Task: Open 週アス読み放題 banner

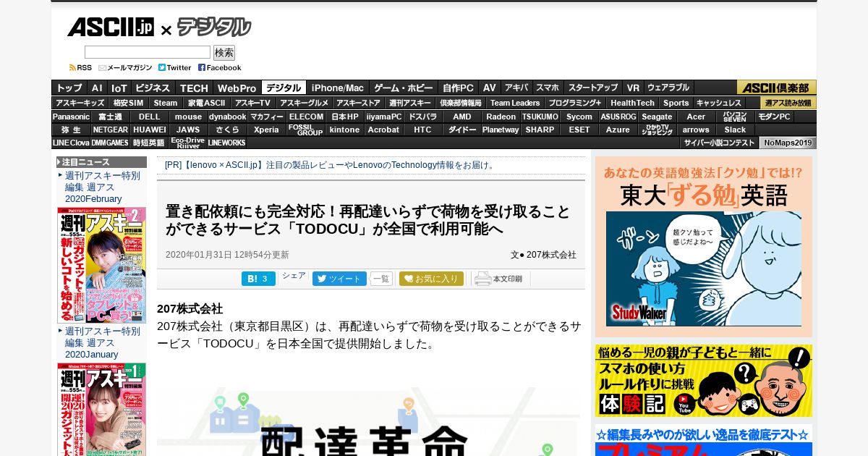Action: (788, 103)
